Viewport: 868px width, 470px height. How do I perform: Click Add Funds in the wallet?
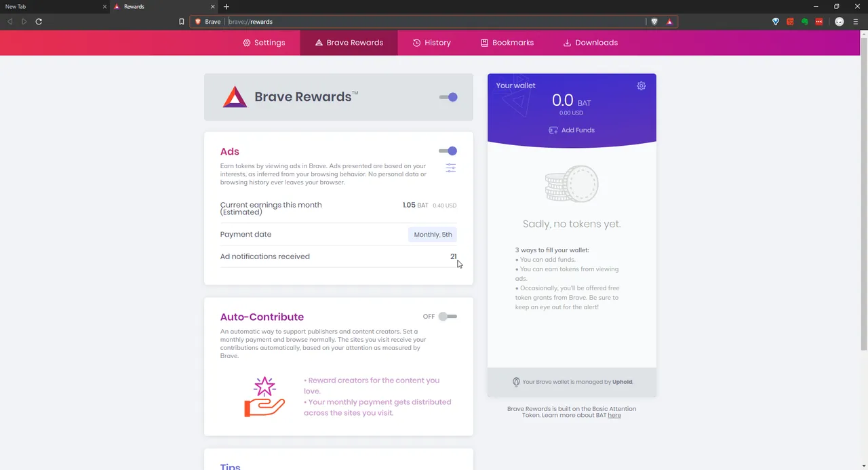572,130
